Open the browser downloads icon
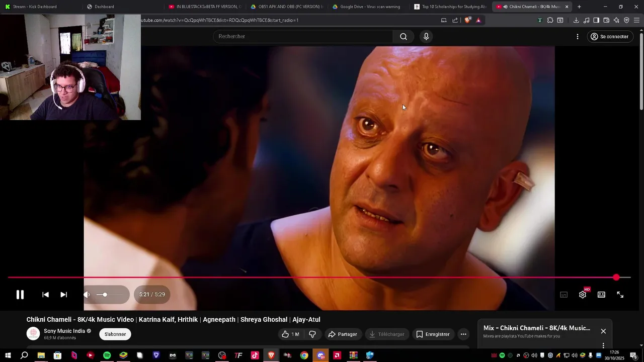This screenshot has width=644, height=362. click(x=576, y=20)
